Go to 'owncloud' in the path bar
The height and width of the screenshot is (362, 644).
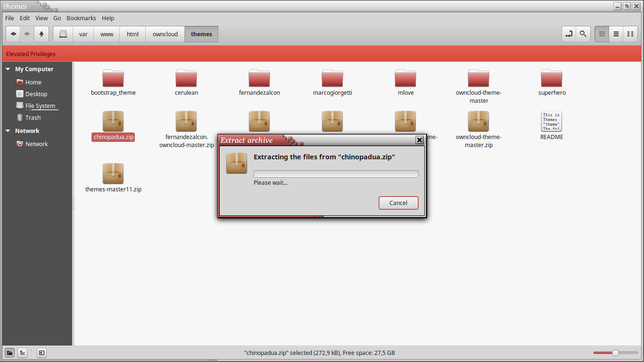pyautogui.click(x=165, y=34)
